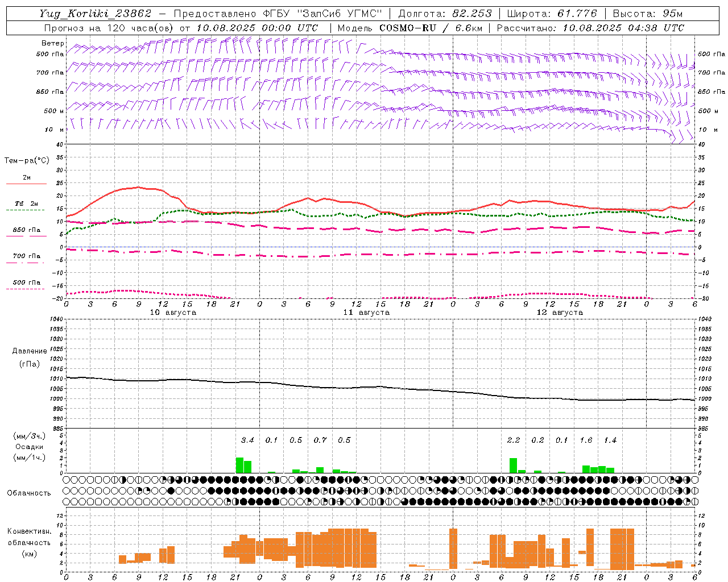The height and width of the screenshot is (582, 728).
Task: Click the Осадки precipitation label
Action: click(29, 447)
